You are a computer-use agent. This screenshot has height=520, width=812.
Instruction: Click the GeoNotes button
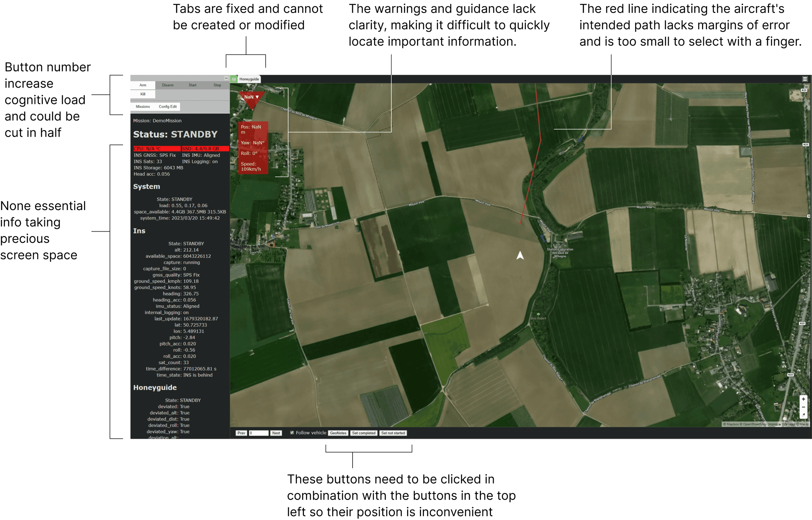point(338,433)
